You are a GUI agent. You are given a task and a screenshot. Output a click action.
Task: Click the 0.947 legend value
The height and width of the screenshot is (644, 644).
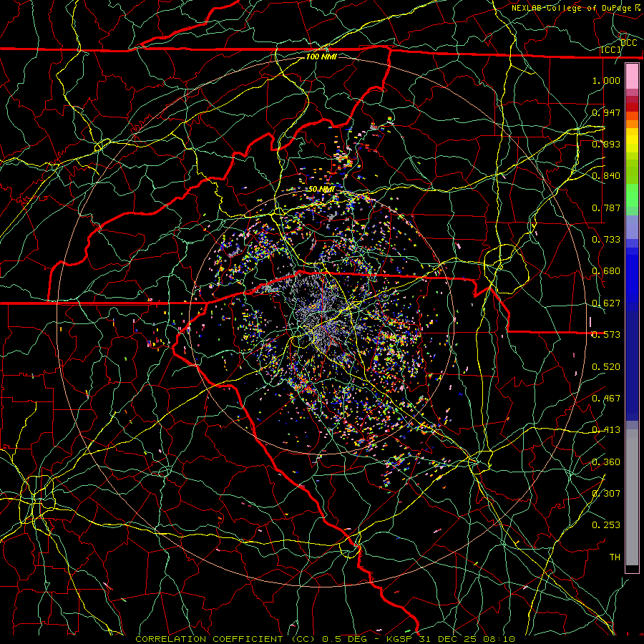tap(606, 112)
